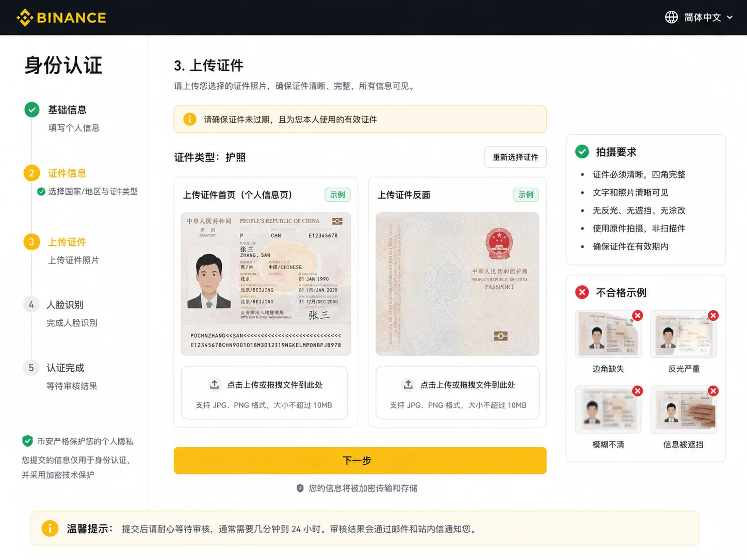This screenshot has width=747, height=560.
Task: Click the 下一步 button
Action: [x=360, y=460]
